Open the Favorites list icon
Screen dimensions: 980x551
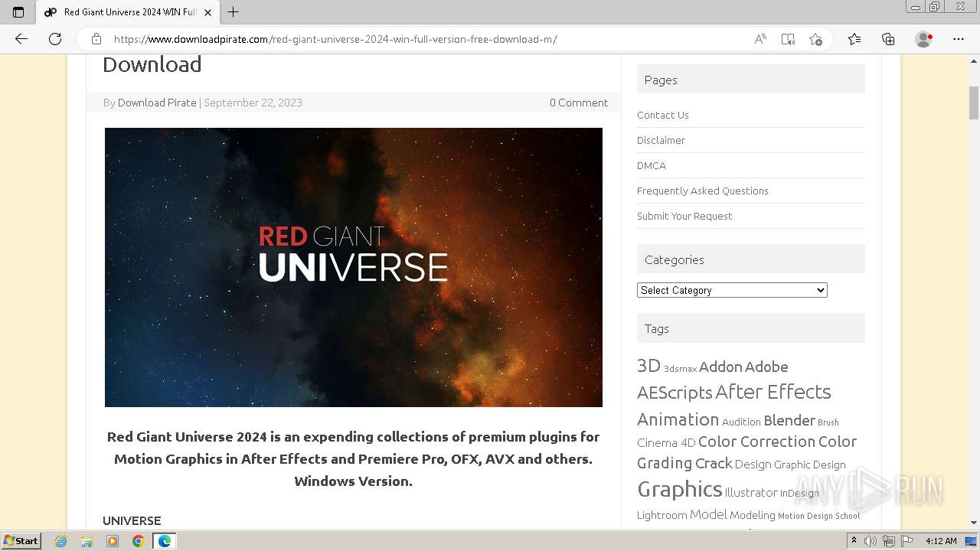coord(854,39)
